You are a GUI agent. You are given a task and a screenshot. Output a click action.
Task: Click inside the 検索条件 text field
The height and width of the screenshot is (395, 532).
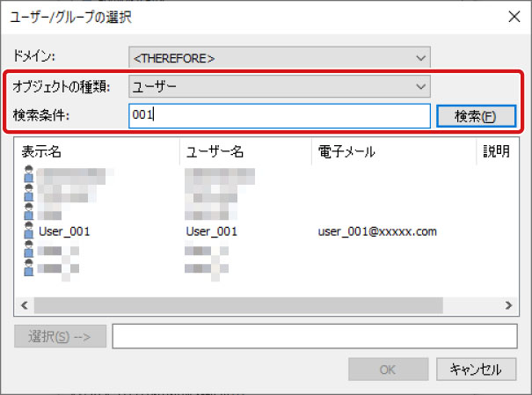(278, 115)
